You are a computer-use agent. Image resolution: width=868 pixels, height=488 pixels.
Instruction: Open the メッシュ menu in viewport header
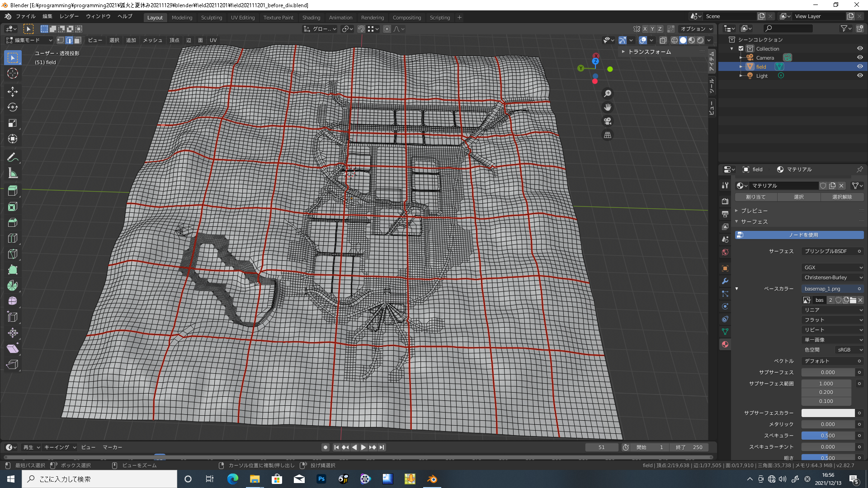(152, 40)
